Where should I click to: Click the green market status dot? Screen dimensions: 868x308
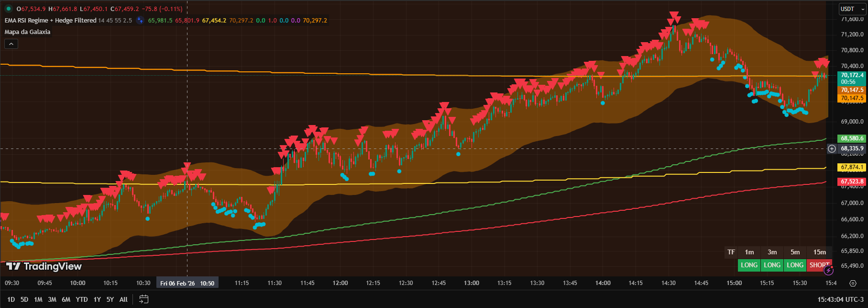(x=8, y=9)
